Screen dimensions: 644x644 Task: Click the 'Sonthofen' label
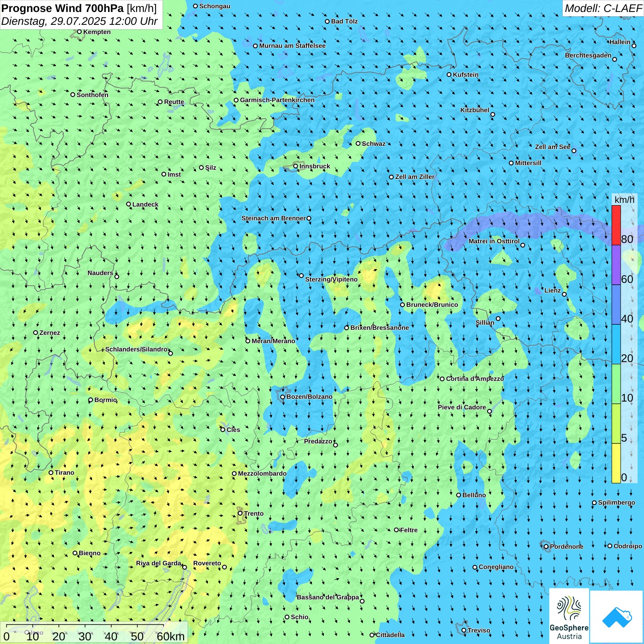92,95
